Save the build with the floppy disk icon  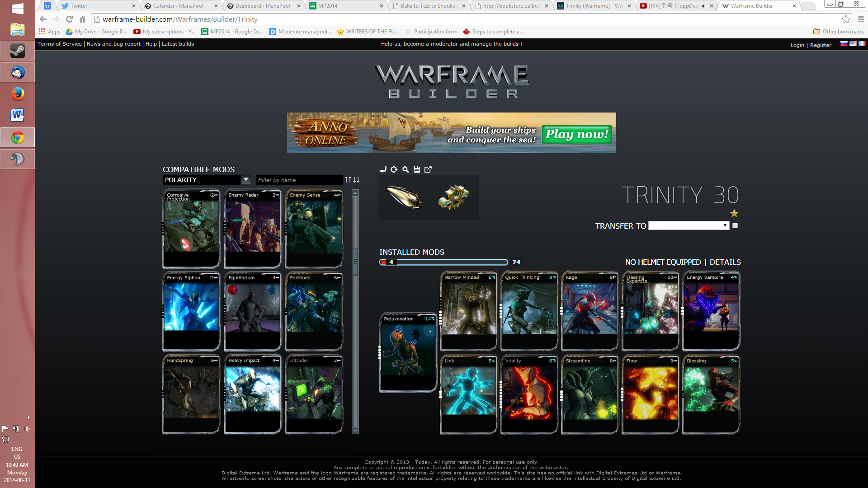coord(417,169)
